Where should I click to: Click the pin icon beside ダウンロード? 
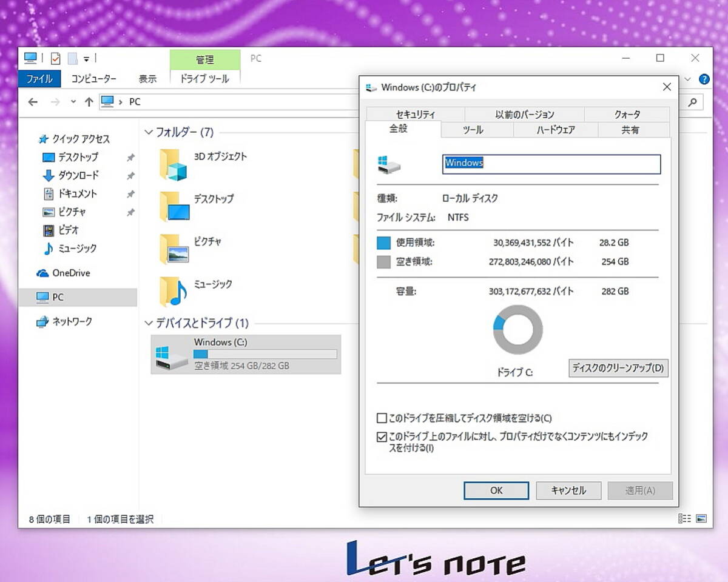130,176
